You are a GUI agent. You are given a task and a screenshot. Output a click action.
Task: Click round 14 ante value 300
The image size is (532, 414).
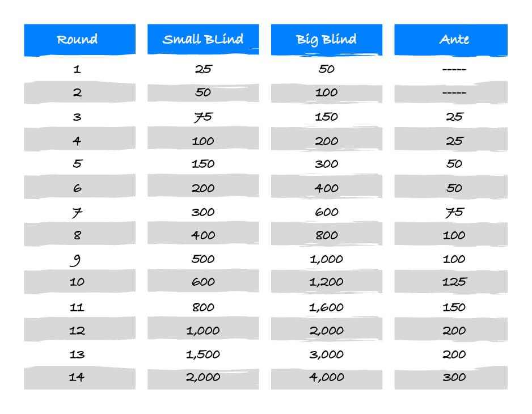click(x=454, y=377)
